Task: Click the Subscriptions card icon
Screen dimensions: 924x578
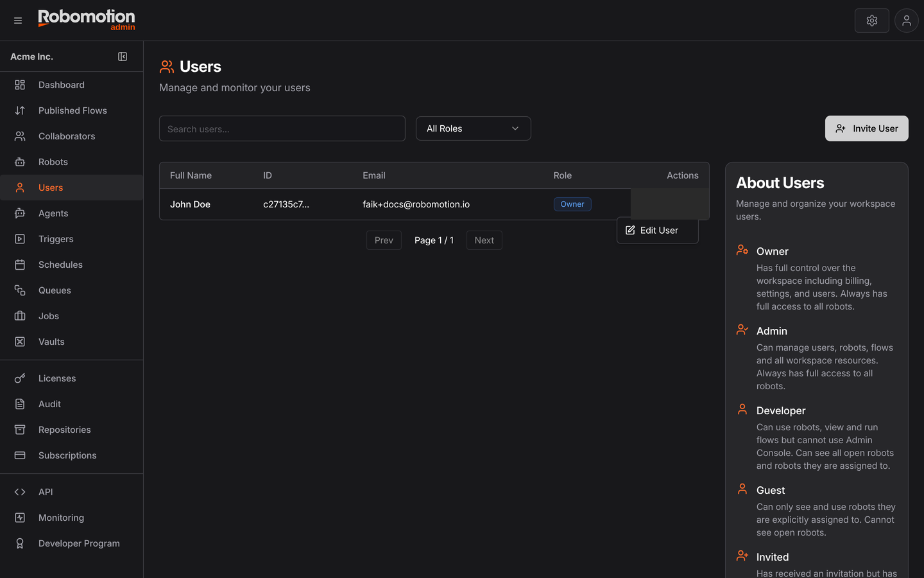Action: pyautogui.click(x=20, y=455)
